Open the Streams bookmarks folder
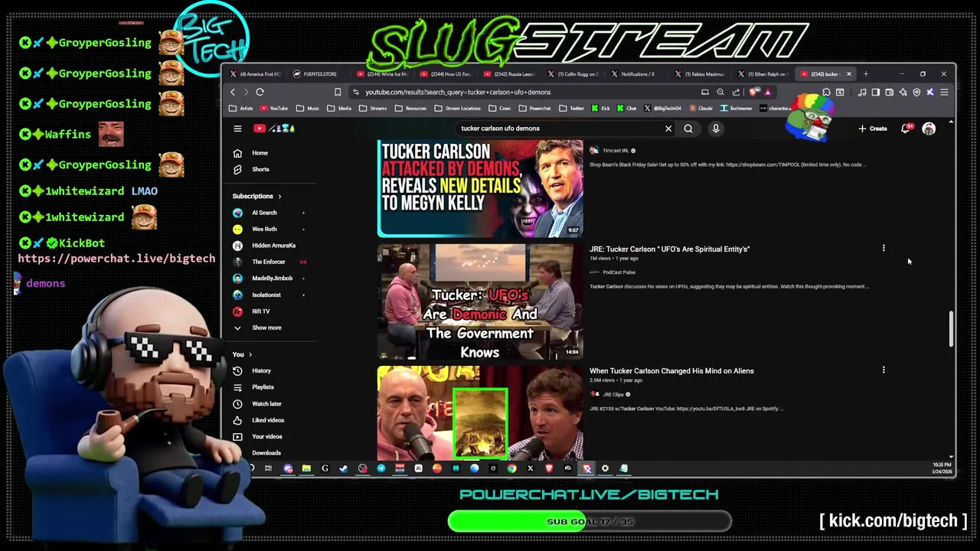Viewport: 980px width, 551px height. pyautogui.click(x=374, y=109)
